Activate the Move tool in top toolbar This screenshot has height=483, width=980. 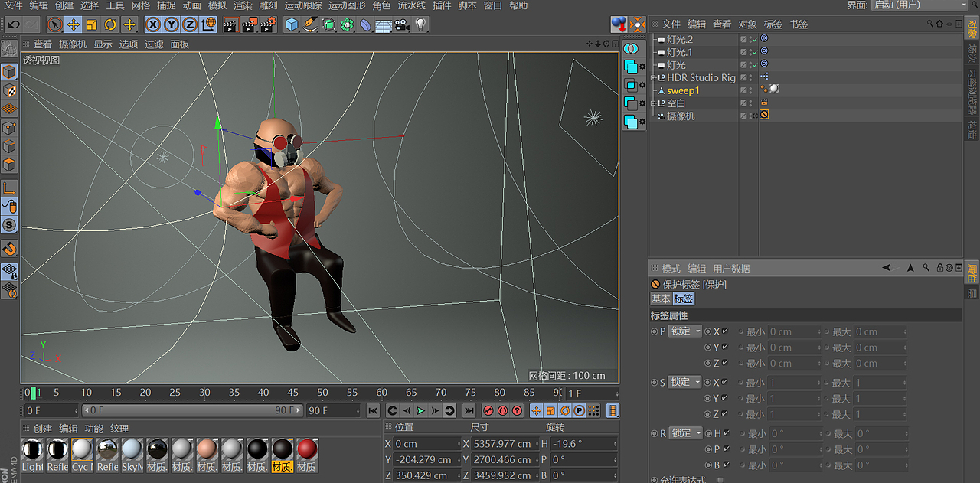(73, 24)
